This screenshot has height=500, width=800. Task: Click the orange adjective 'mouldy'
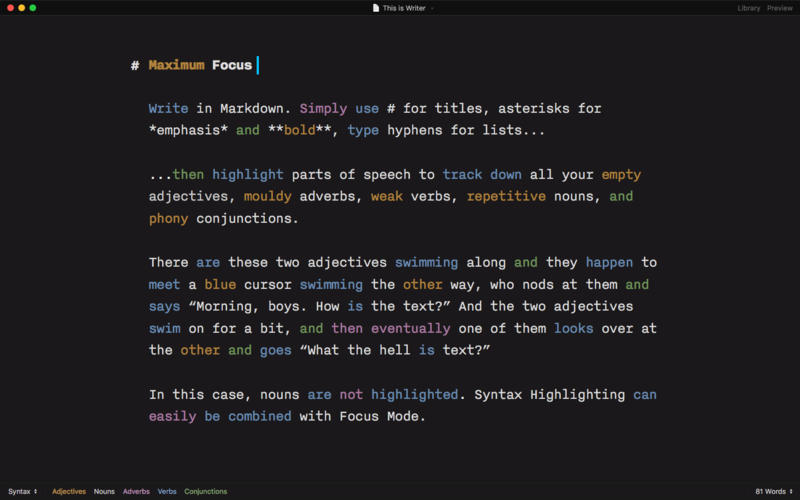click(x=268, y=197)
